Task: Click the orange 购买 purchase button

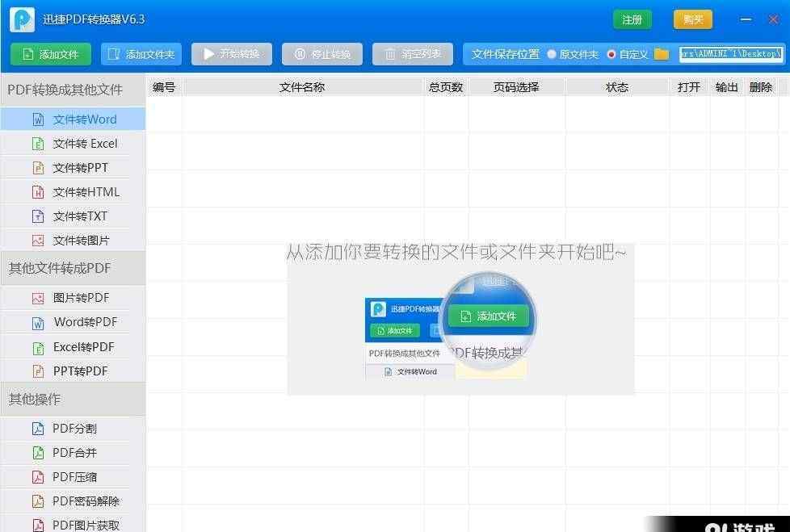Action: 693,19
